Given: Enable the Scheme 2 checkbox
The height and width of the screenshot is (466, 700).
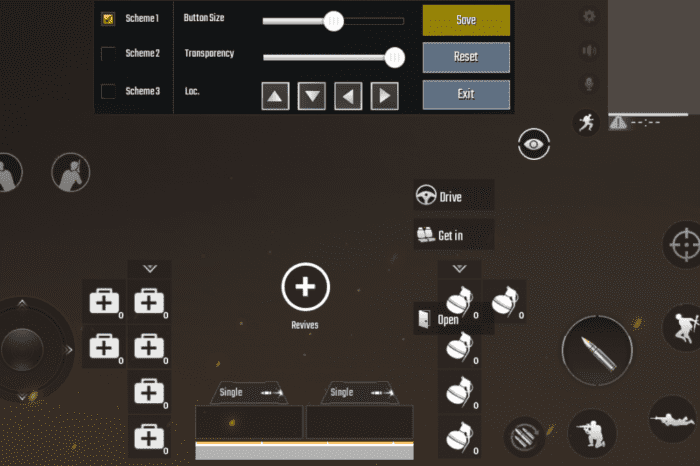Looking at the screenshot, I should pos(109,54).
